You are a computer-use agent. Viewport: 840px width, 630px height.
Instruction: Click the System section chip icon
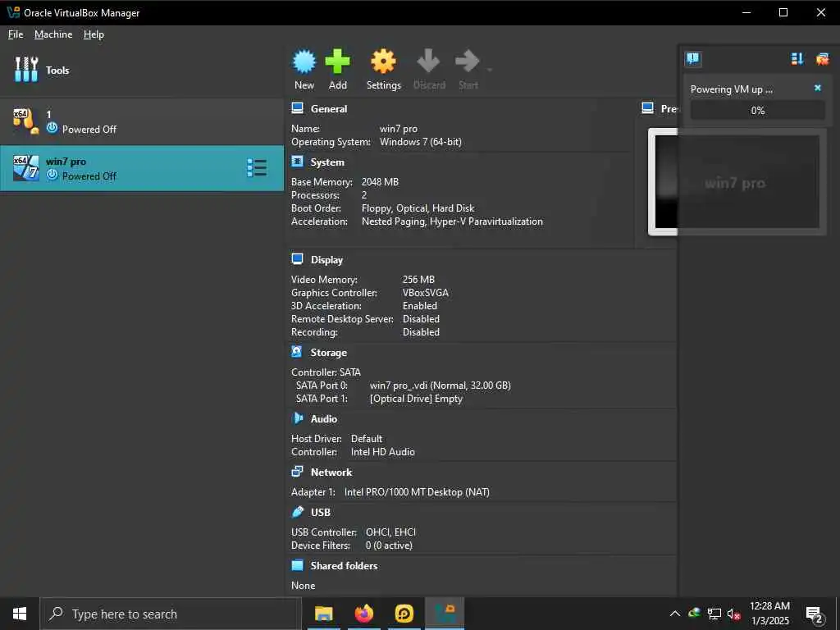pos(297,162)
